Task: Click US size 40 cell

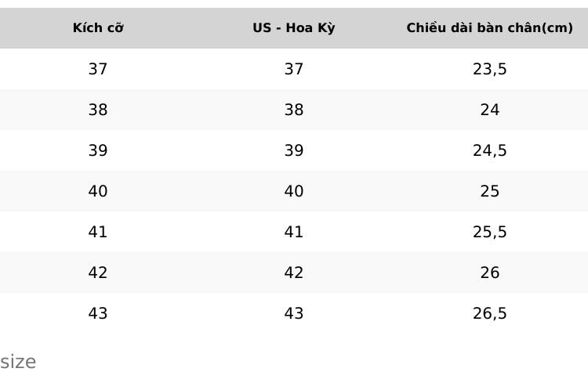Action: tap(294, 191)
